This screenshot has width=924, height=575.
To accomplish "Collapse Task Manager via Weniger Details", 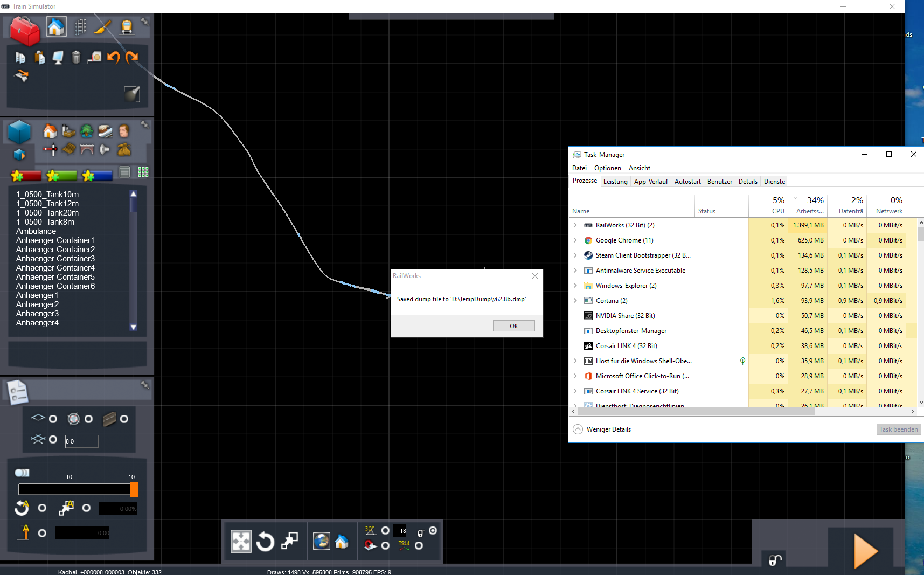I will coord(602,429).
